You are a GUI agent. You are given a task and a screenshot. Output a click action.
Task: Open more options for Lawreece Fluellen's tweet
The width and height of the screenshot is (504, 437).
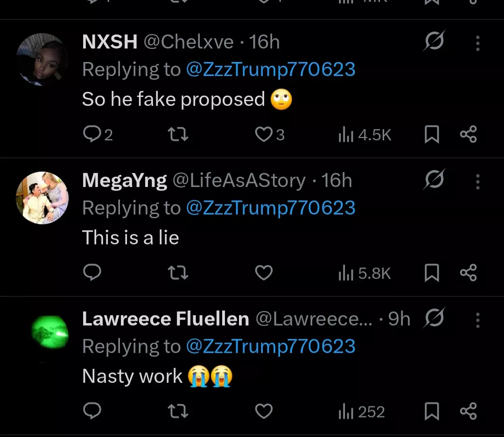(477, 320)
